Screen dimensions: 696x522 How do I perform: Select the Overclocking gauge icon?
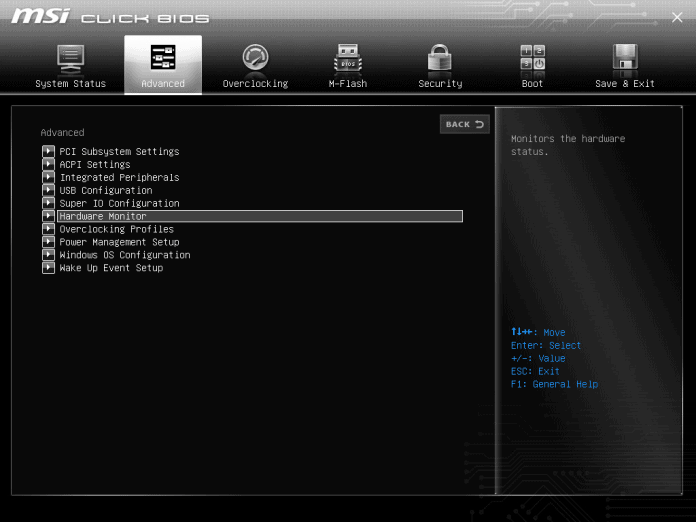255,58
